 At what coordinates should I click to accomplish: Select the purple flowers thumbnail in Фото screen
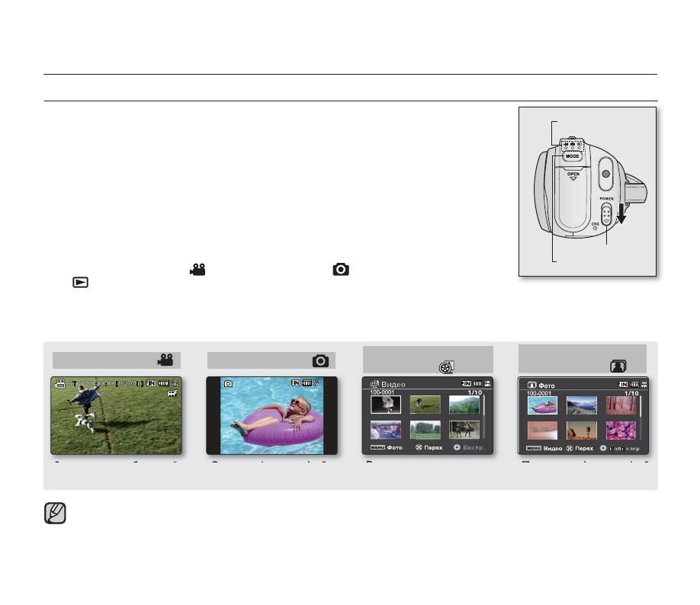click(621, 431)
